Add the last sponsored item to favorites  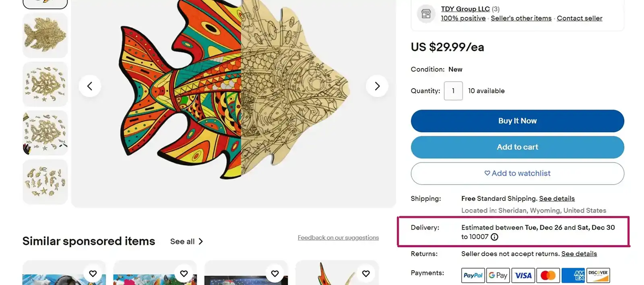coord(366,273)
